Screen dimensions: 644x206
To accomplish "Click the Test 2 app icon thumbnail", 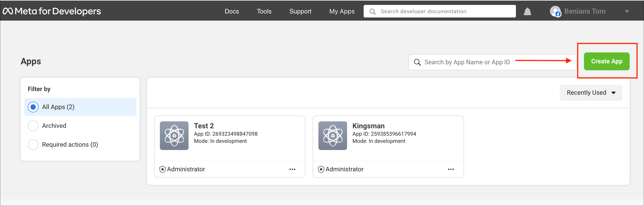I will point(174,135).
